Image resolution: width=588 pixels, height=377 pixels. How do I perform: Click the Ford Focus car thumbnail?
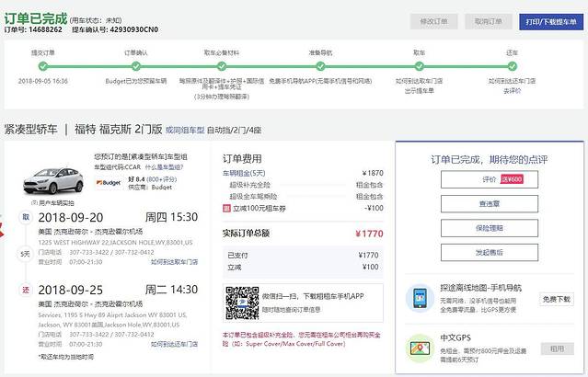(54, 177)
